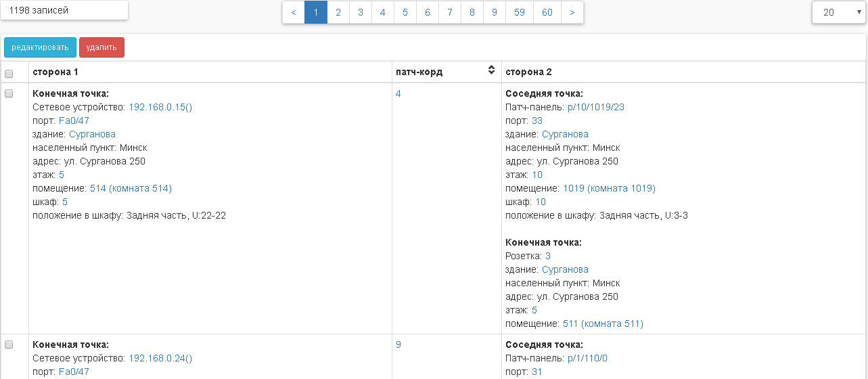Open patch cord 4 link
This screenshot has width=868, height=379.
click(398, 93)
